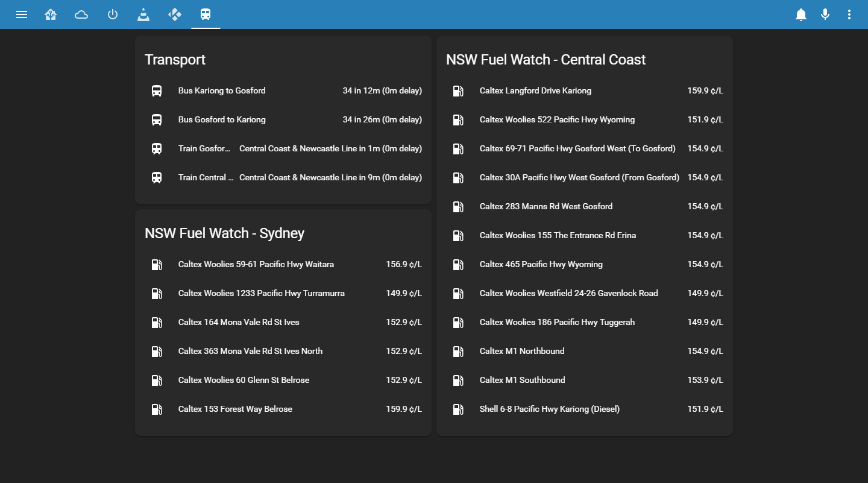Open 'Shell 6-8 Pacific Hwy Kariong (Diesel)' entry

click(x=550, y=409)
